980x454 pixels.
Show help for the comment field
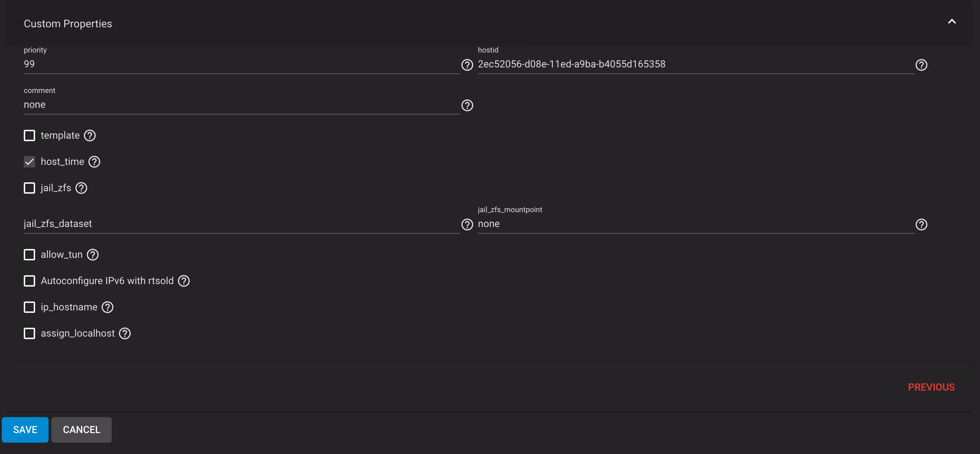coord(467,105)
